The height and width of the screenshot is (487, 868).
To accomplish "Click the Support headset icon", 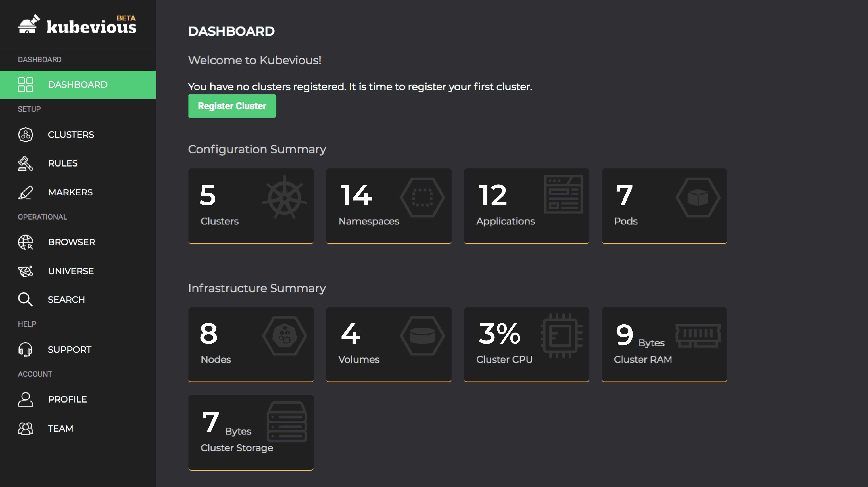I will pyautogui.click(x=25, y=349).
